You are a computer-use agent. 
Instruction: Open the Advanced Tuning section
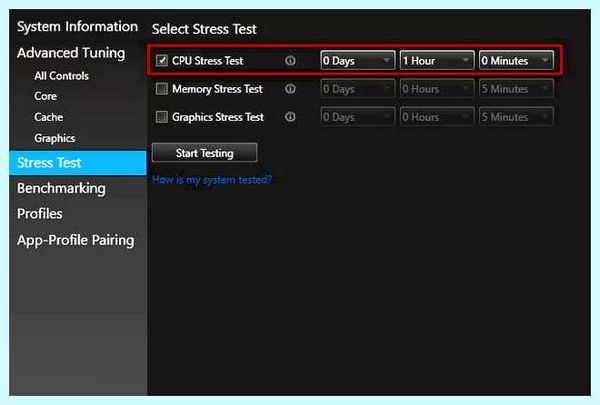click(71, 53)
